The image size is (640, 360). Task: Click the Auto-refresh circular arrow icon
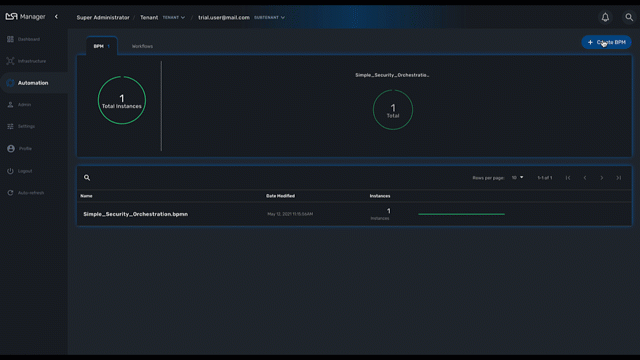(x=10, y=193)
